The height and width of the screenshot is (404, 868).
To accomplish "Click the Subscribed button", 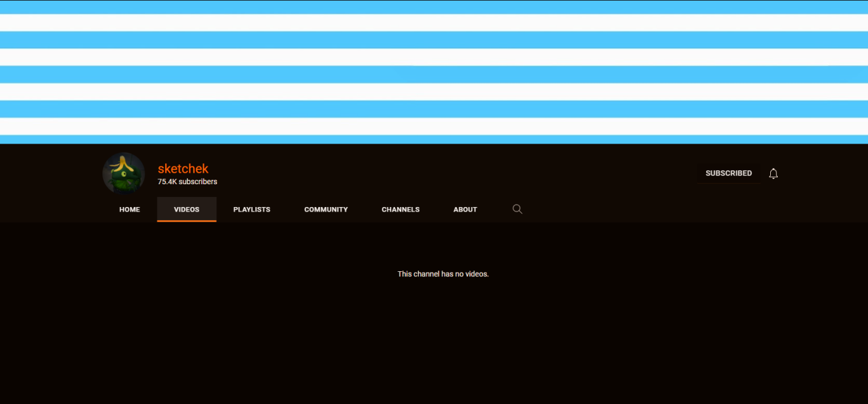I will (729, 173).
